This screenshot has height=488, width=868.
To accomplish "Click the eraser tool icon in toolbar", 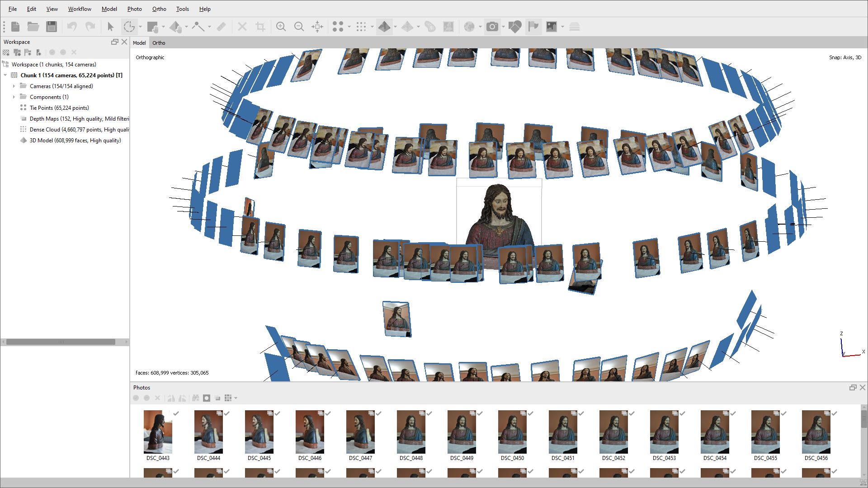I will pos(221,27).
